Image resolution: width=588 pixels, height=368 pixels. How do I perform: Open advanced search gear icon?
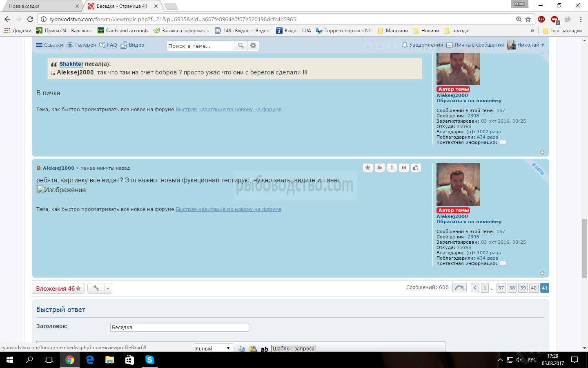[253, 46]
